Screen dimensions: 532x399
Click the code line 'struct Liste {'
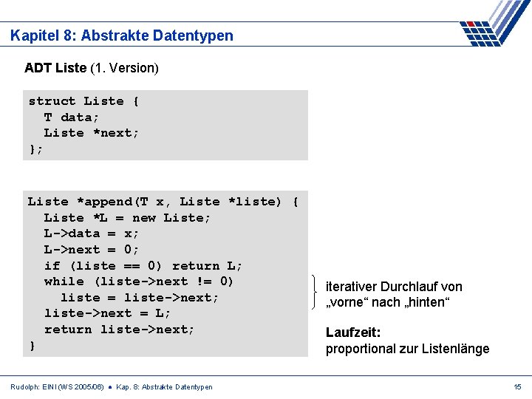tap(83, 101)
